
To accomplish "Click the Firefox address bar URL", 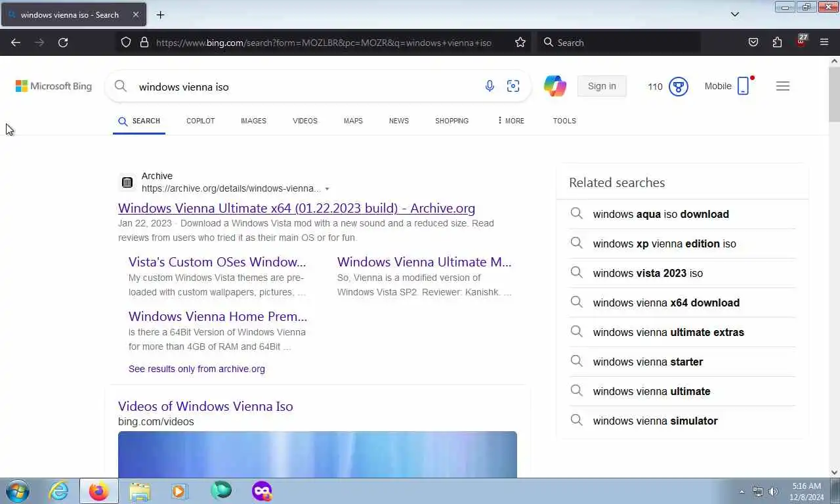I will point(324,43).
